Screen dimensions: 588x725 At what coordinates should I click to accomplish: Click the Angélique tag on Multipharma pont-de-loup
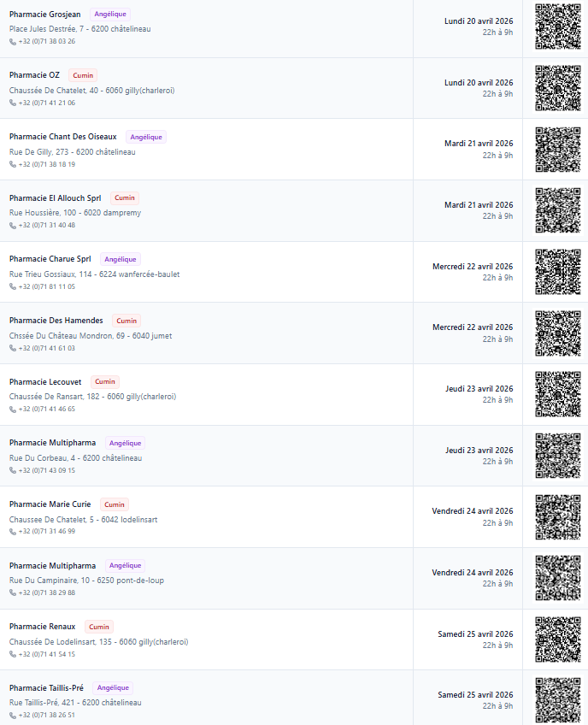[x=125, y=565]
